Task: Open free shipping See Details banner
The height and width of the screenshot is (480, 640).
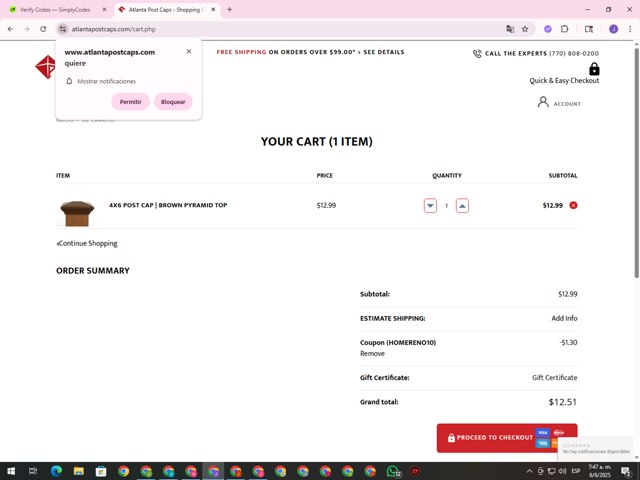Action: tap(310, 52)
